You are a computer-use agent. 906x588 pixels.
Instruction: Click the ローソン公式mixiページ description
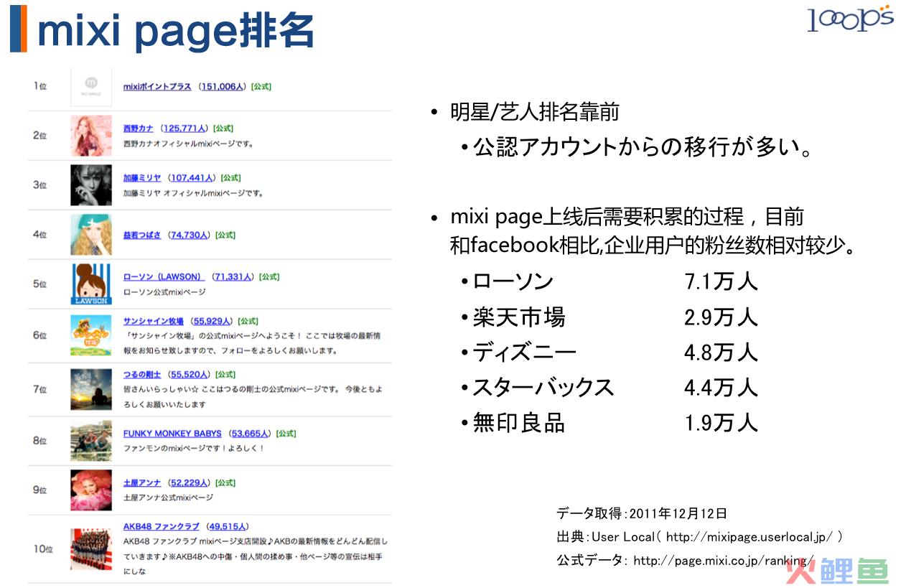[164, 292]
